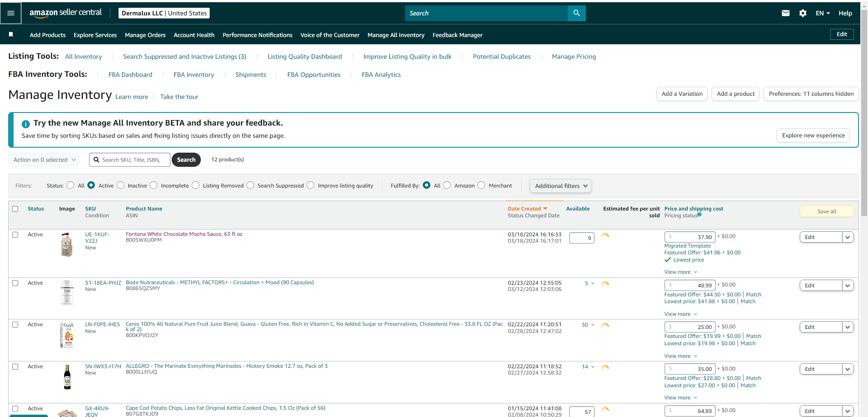Click the Explore new experience button
The image size is (868, 417).
[813, 136]
